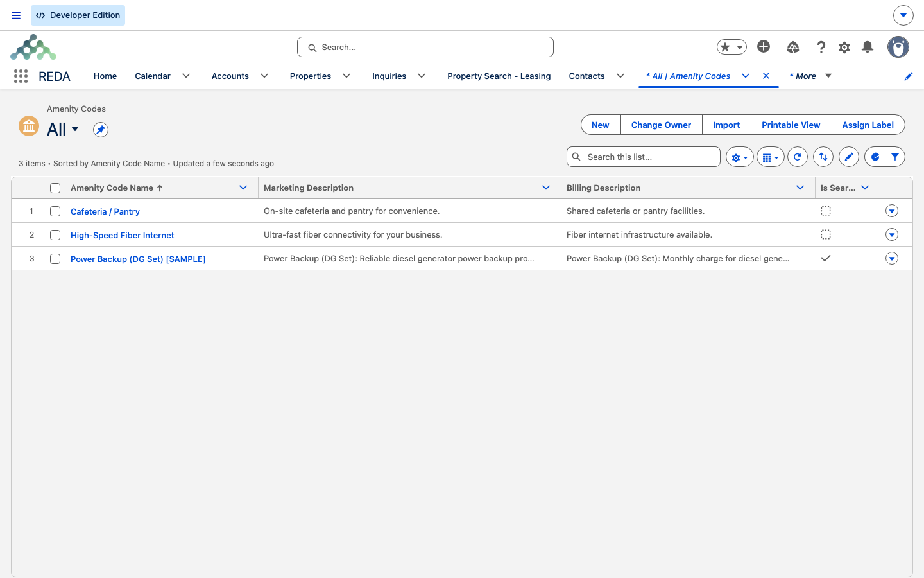Close the Amenity Codes tab

coord(766,76)
